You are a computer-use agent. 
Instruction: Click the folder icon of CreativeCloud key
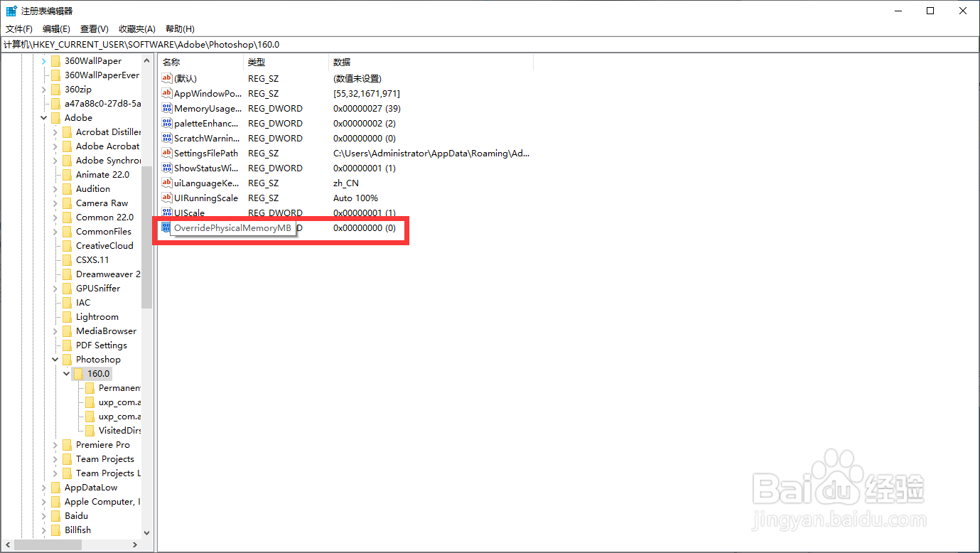coord(68,245)
